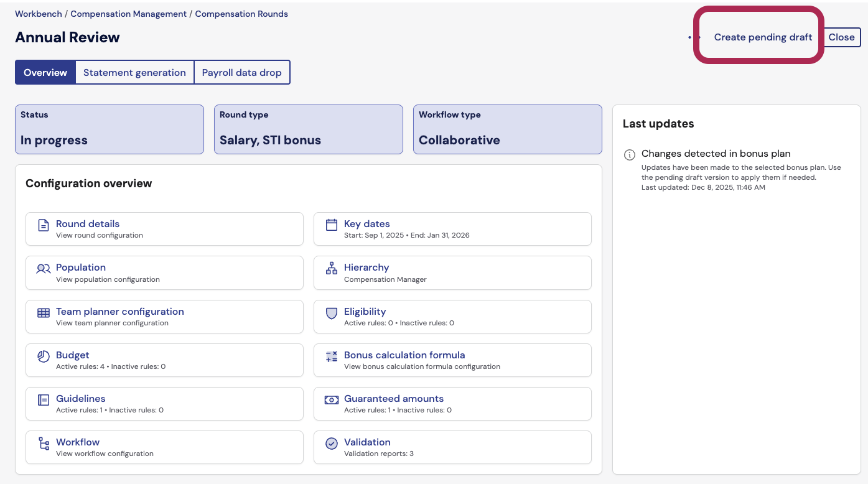The height and width of the screenshot is (484, 868).
Task: Click the Eligibility shield icon
Action: (x=332, y=313)
